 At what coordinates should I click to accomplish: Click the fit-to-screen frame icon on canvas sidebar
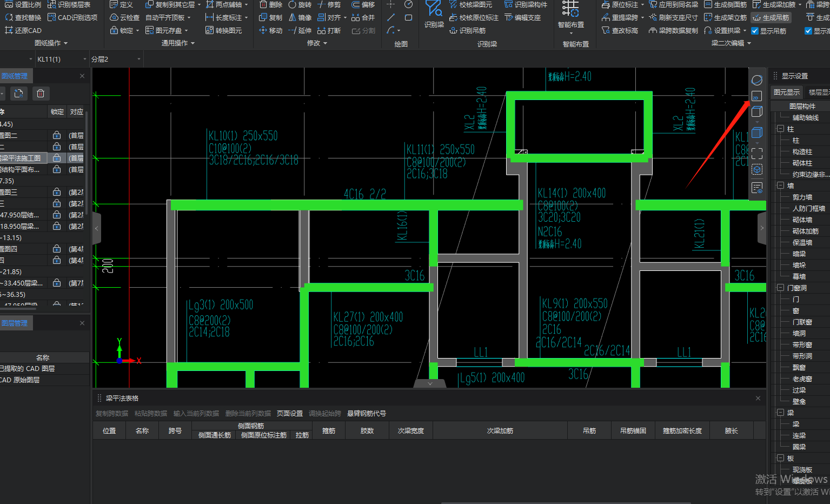pos(757,154)
